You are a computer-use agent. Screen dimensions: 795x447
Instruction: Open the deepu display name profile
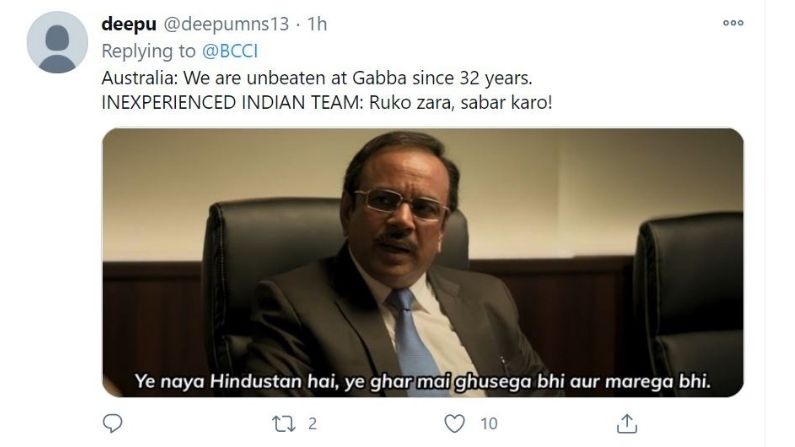pyautogui.click(x=129, y=24)
